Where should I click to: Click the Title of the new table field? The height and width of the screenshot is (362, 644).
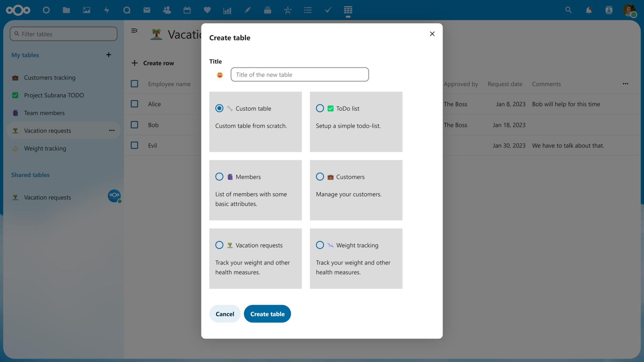tap(299, 74)
